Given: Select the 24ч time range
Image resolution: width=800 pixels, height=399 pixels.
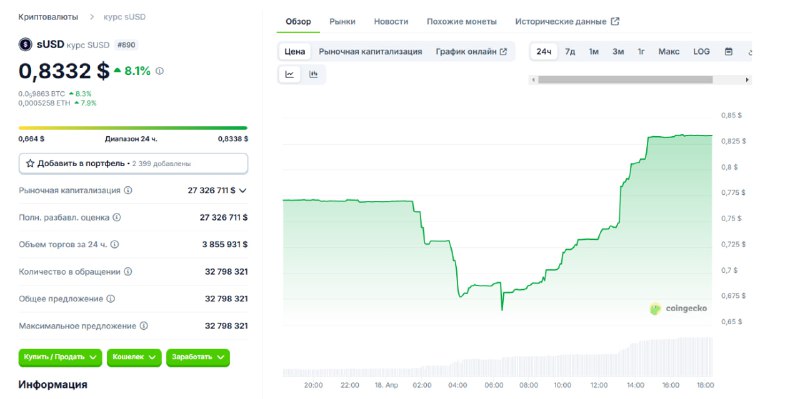Looking at the screenshot, I should [x=544, y=52].
